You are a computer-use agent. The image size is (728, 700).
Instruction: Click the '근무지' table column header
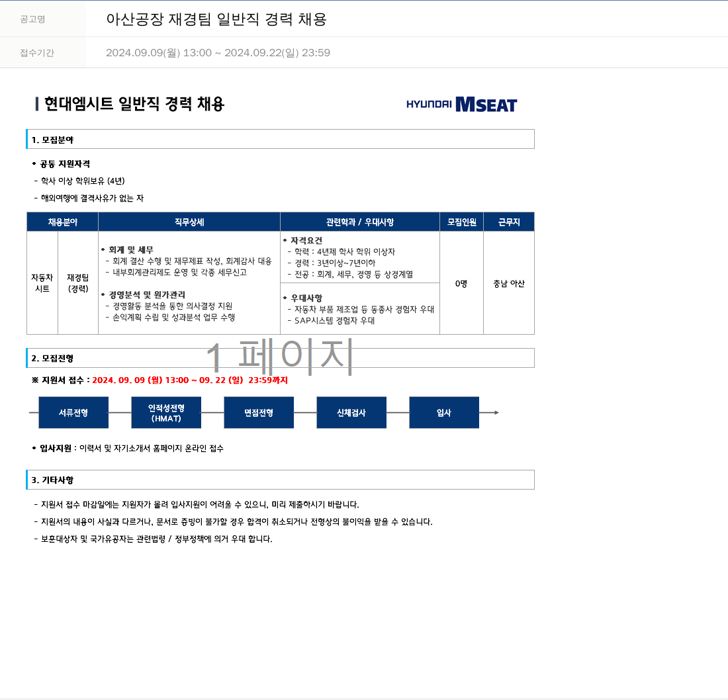coord(509,222)
